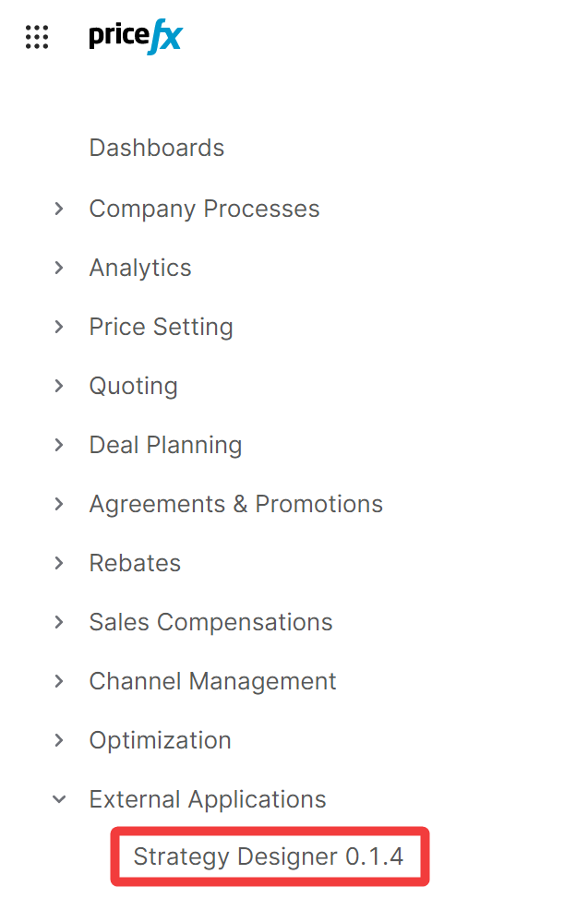Expand Company Processes chevron arrow
Image resolution: width=588 pixels, height=898 pixels.
[59, 209]
